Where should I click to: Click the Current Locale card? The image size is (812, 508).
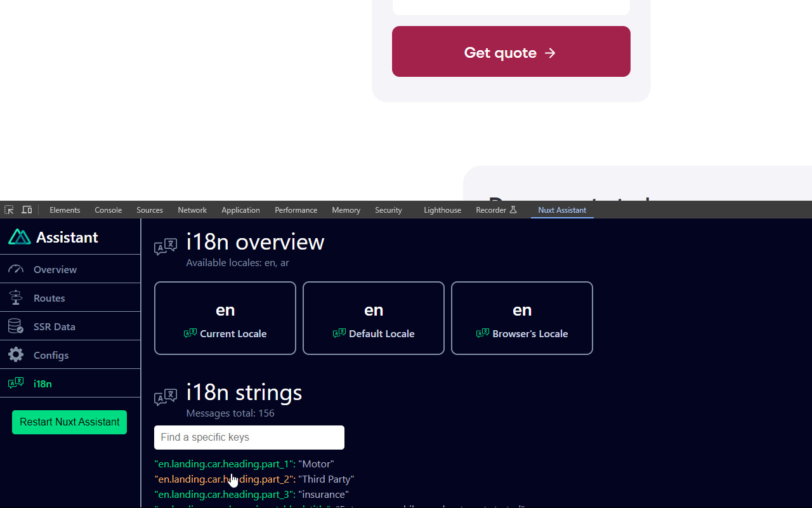(x=225, y=318)
